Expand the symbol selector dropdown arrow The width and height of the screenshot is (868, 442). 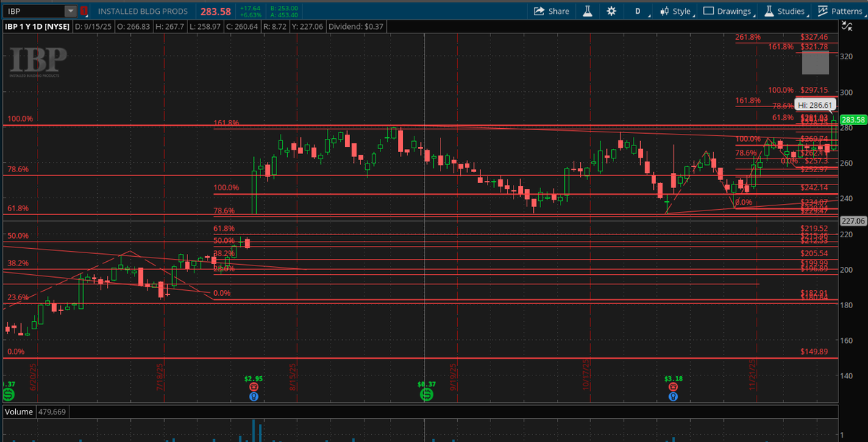tap(70, 11)
